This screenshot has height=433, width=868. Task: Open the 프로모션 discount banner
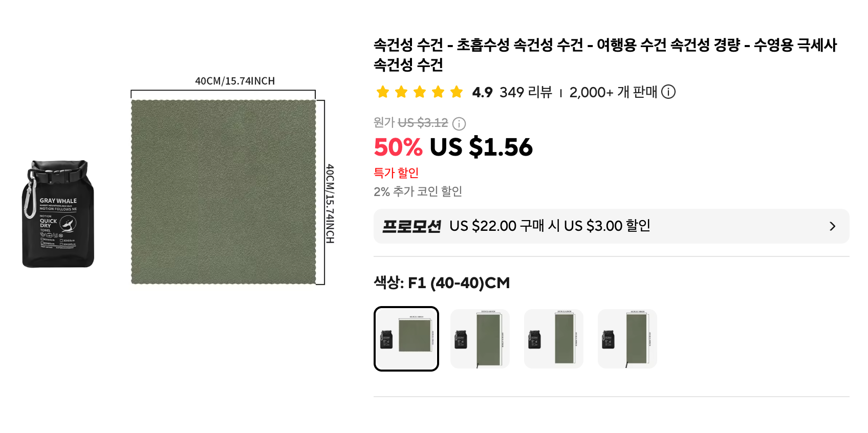(612, 226)
